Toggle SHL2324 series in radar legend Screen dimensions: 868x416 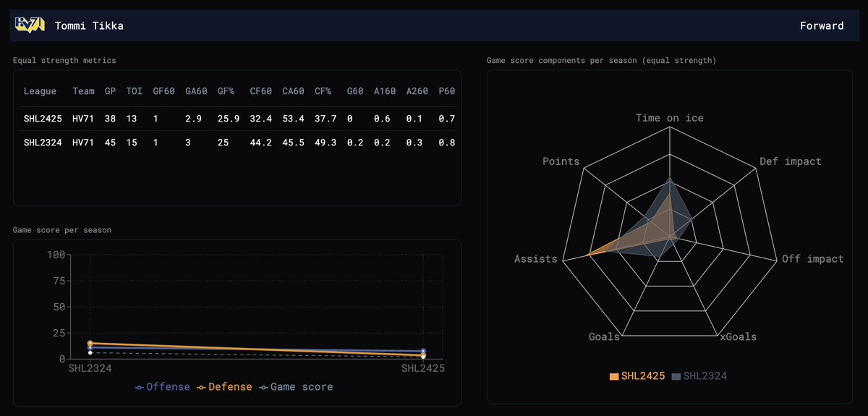(x=699, y=376)
